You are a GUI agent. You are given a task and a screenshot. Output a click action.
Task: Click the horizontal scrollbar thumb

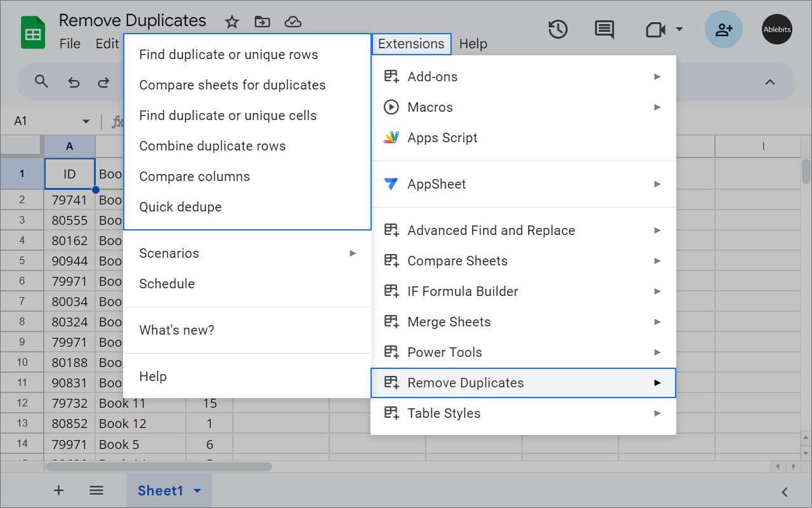pyautogui.click(x=159, y=466)
